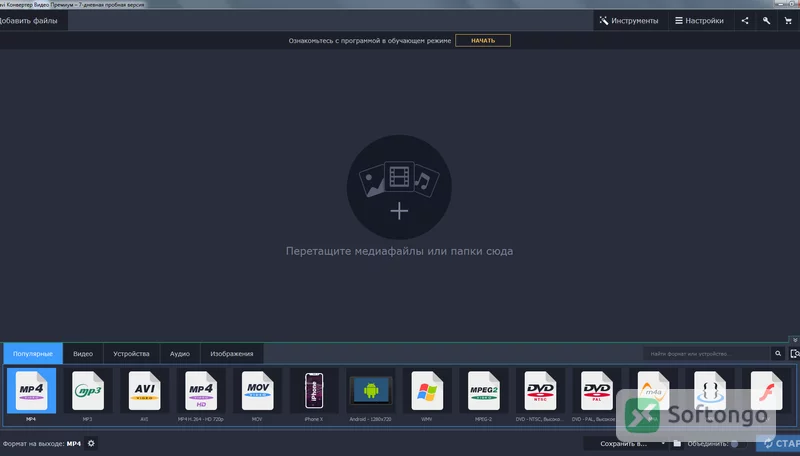Open output format settings gear
Viewport: 800px width, 456px height.
tap(91, 443)
